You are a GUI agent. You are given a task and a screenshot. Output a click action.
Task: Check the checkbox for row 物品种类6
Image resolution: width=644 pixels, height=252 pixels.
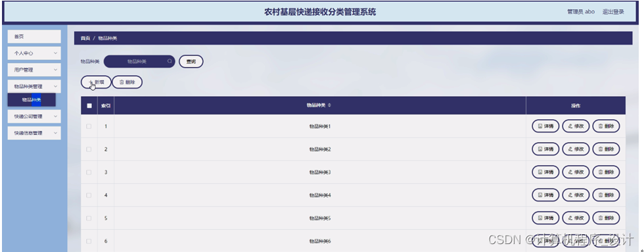click(89, 241)
